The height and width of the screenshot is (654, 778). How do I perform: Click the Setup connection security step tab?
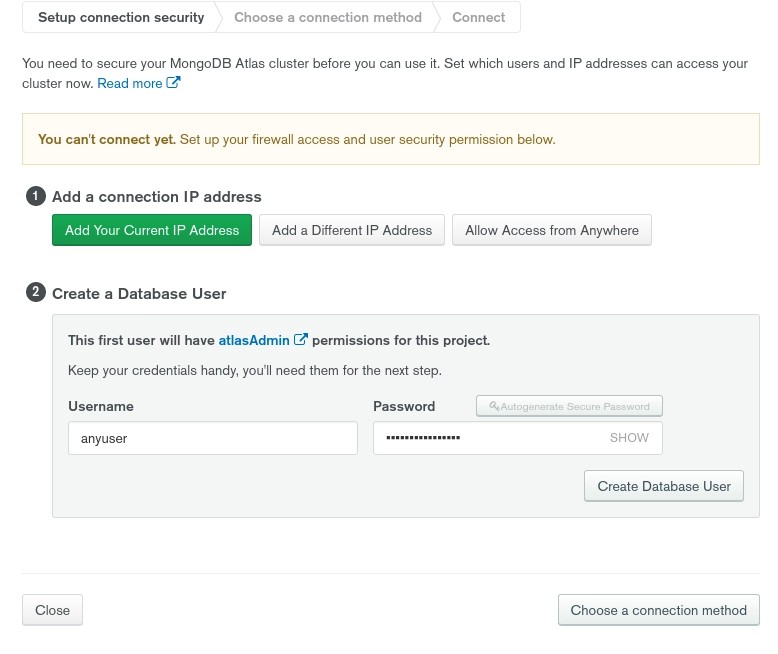tap(121, 17)
